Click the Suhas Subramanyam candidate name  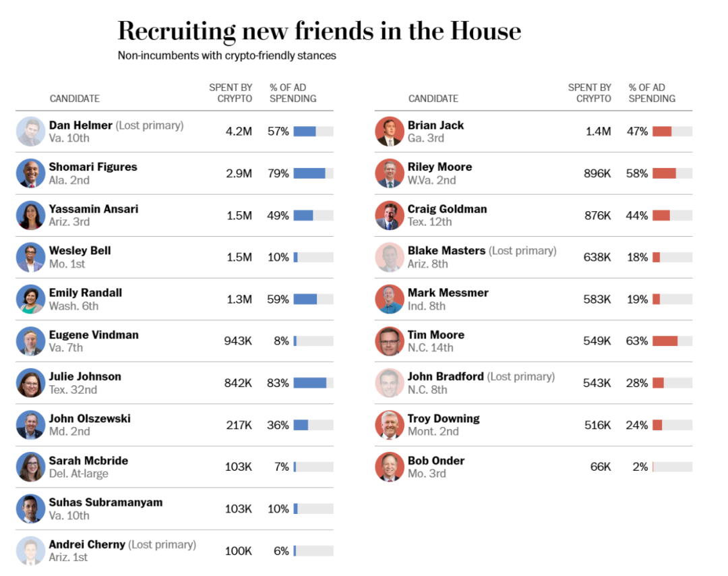pyautogui.click(x=105, y=502)
